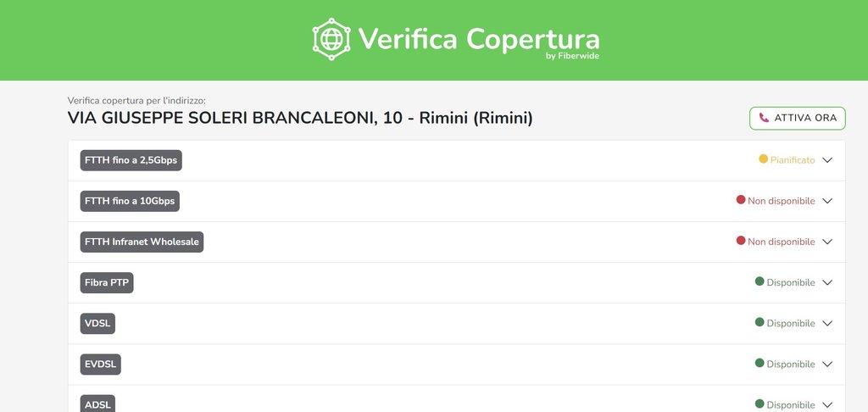Expand the Fibra PTP row chevron
The image size is (868, 412).
point(828,282)
